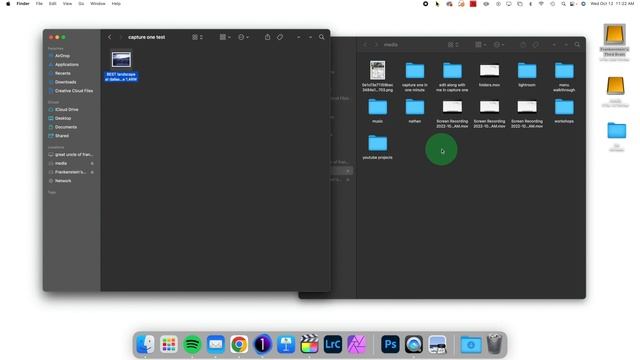Select edit along with me folder

452,71
